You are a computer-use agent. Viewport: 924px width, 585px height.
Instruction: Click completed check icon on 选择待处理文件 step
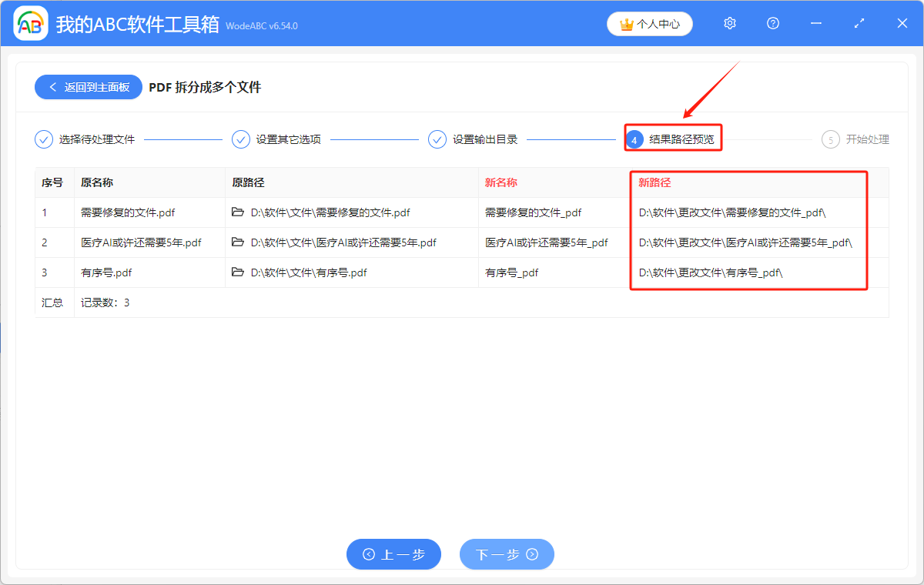pyautogui.click(x=43, y=139)
